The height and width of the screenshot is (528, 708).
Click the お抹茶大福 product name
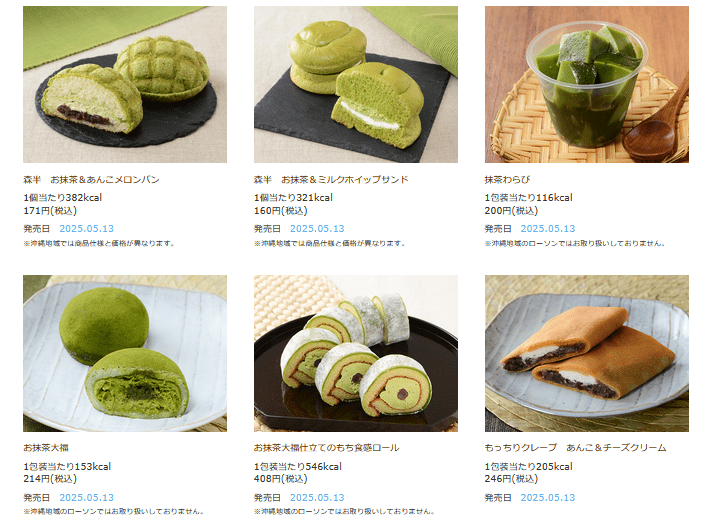tap(46, 448)
